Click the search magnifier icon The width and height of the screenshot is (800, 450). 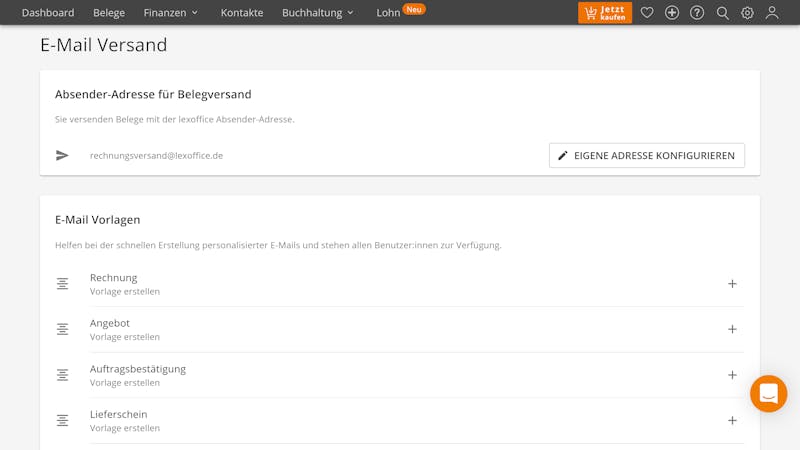[722, 13]
